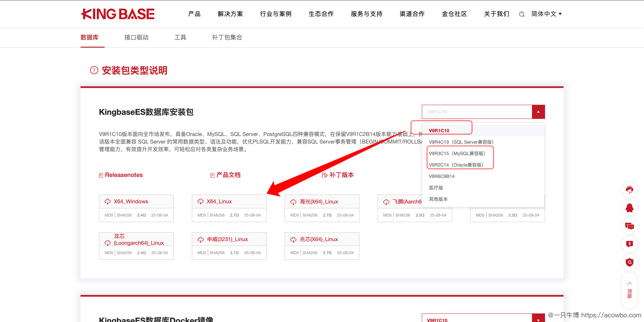The image size is (644, 322).
Task: Click the Releasenotes document icon
Action: coord(101,175)
